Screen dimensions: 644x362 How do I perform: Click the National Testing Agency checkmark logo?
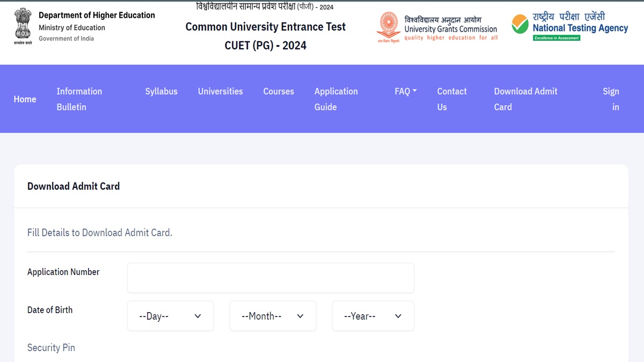pos(520,24)
